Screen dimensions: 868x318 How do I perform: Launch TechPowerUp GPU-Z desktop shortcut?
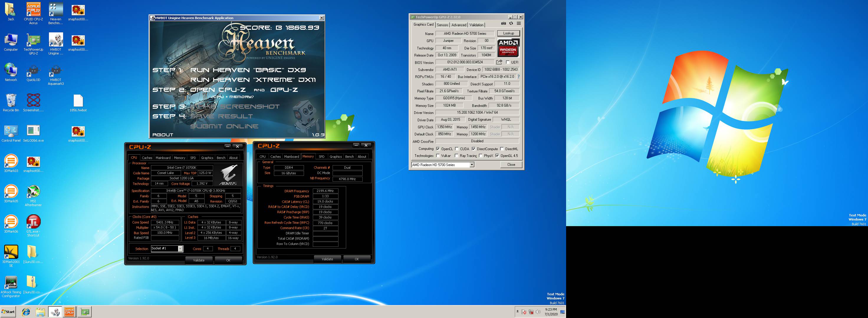click(33, 44)
